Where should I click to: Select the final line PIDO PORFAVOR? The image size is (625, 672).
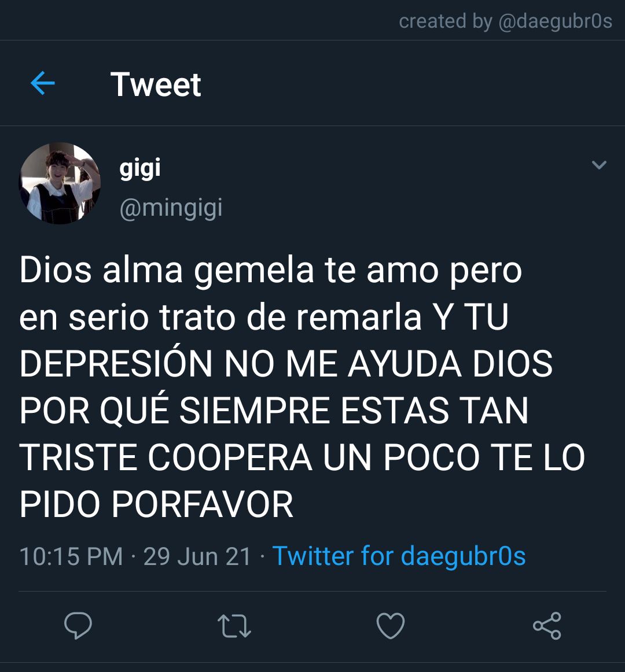pos(156,504)
